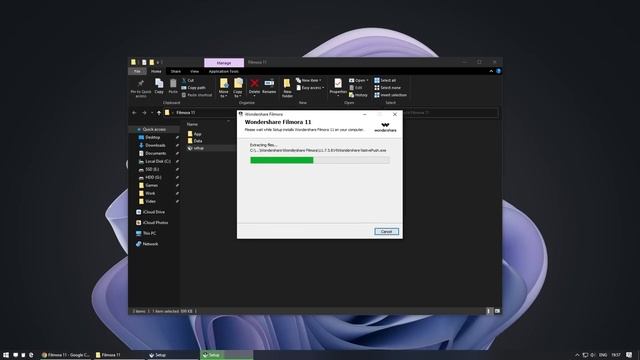Select This PC in navigation pane
Viewport: 640px width, 360px height.
(x=149, y=233)
